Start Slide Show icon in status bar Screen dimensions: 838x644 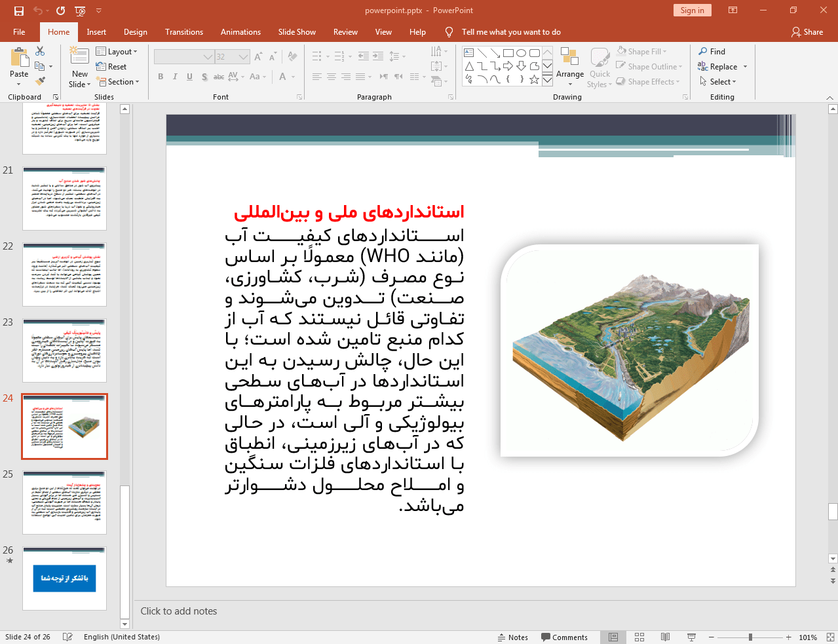[691, 637]
